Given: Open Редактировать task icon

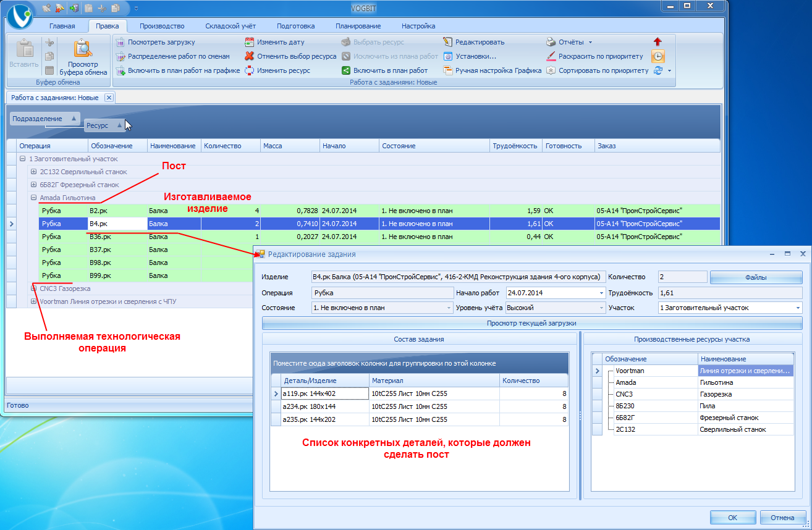Looking at the screenshot, I should tap(448, 42).
